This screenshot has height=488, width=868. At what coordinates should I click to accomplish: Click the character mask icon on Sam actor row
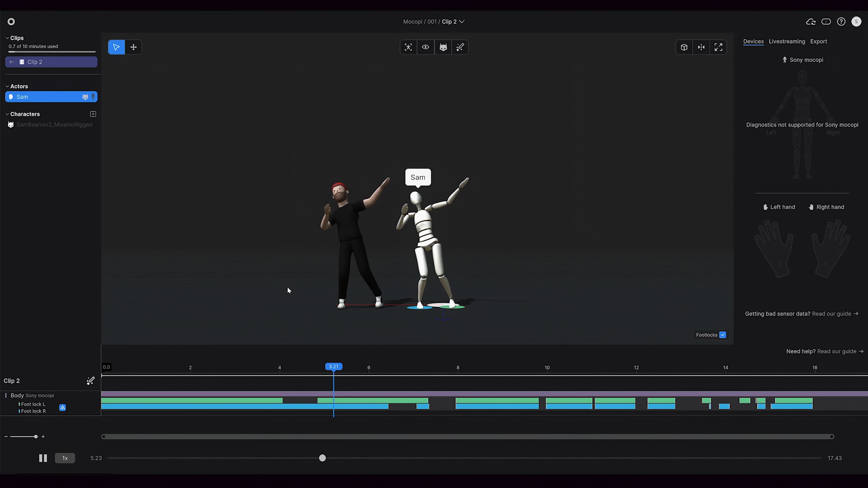[85, 97]
